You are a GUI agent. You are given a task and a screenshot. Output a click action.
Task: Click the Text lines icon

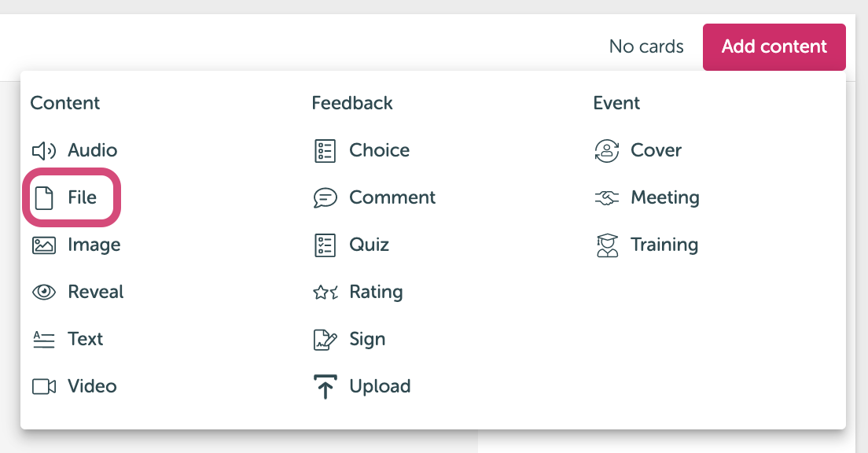44,339
